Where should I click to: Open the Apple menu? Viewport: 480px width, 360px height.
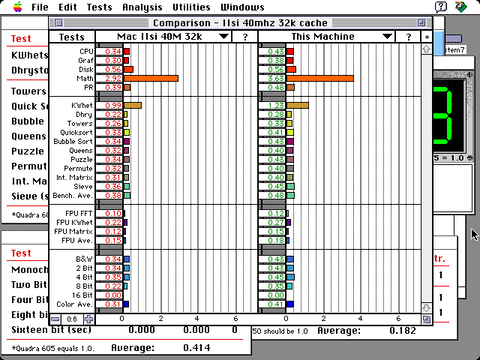(x=18, y=7)
